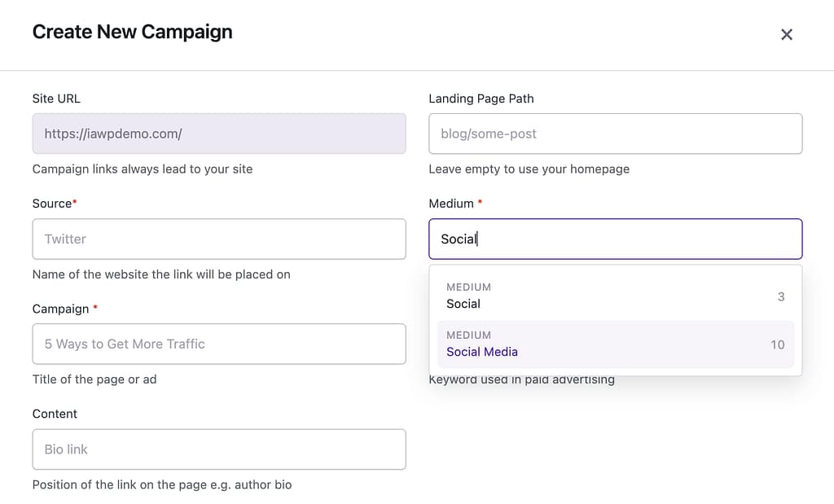Click 'Leave empty to use your homepage' hint
Screen dimensions: 834x504
(x=529, y=169)
